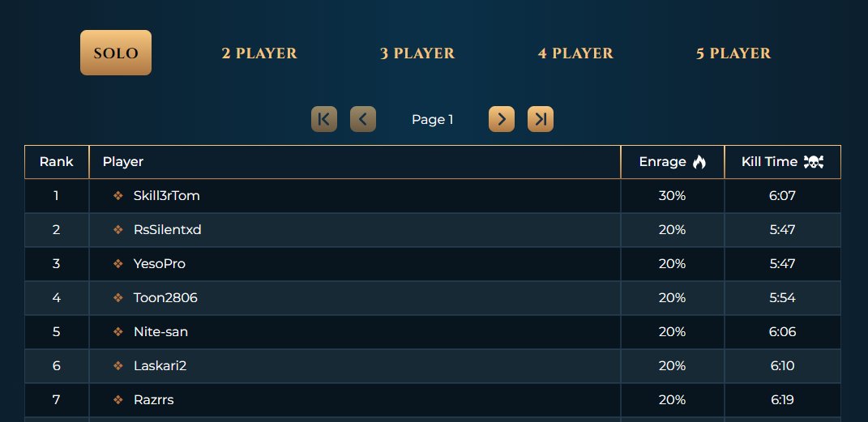Switch to the 3 PLAYER tab
The width and height of the screenshot is (868, 422).
(x=417, y=53)
